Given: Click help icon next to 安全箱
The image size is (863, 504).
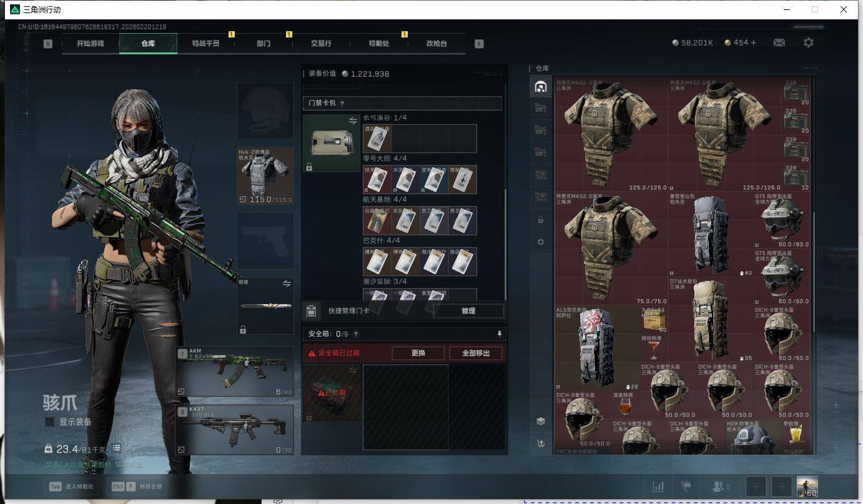Looking at the screenshot, I should coord(355,334).
